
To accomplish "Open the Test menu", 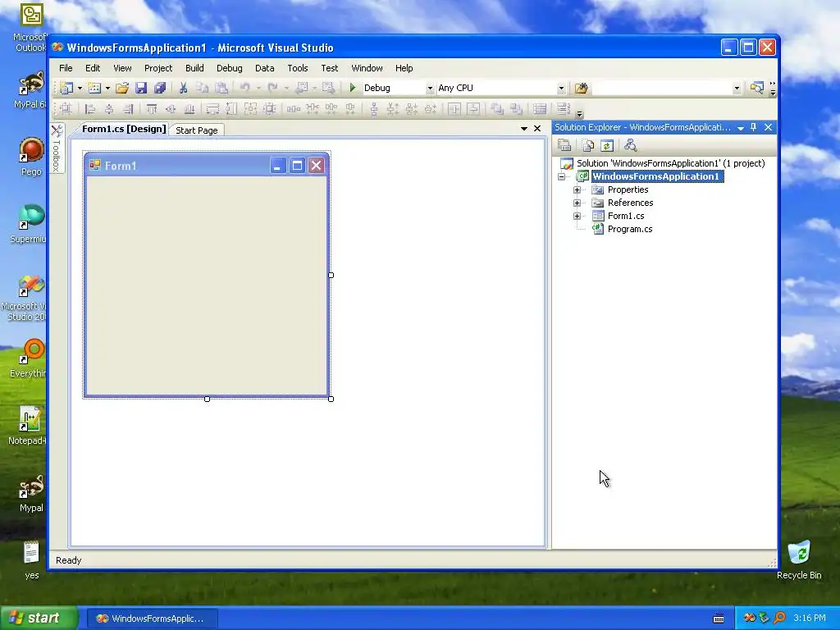I will [x=330, y=68].
